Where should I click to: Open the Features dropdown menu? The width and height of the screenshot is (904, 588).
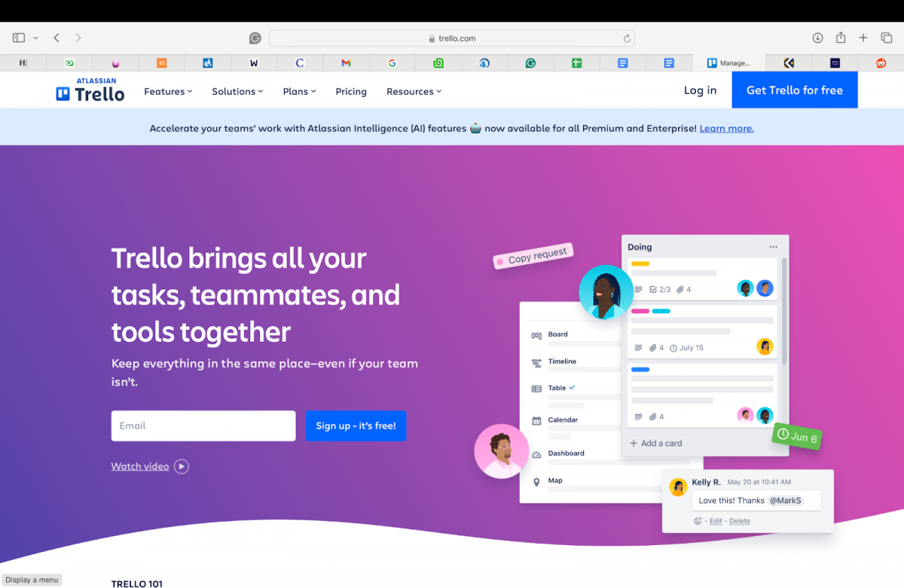(168, 91)
